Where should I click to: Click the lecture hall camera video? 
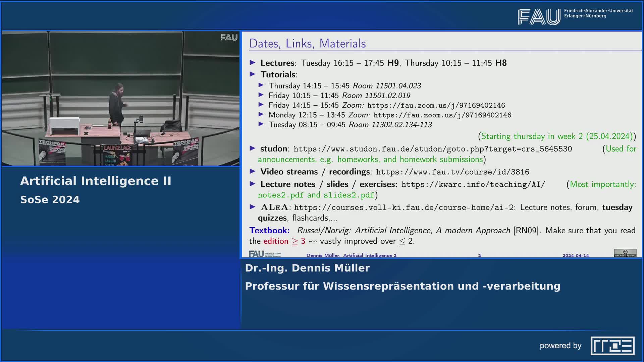121,99
